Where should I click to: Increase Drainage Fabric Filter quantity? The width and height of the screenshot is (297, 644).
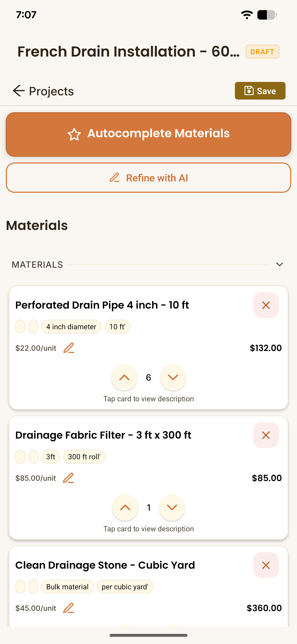125,507
